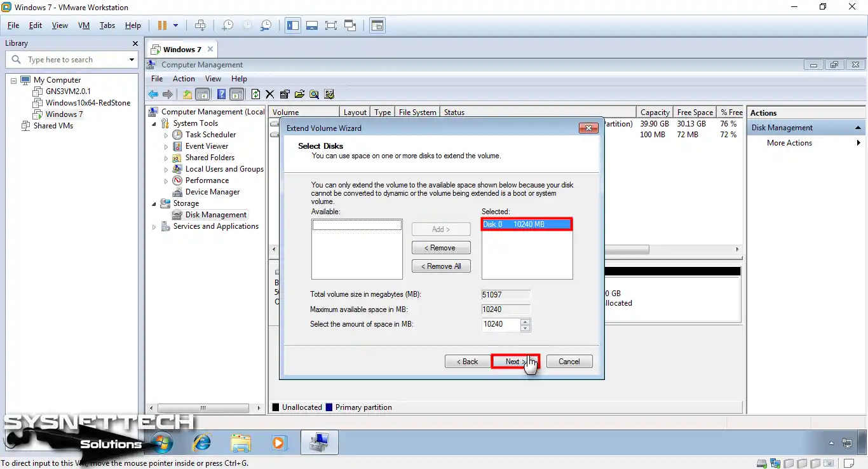Click the Send Ctrl+Alt+Del toolbar icon
This screenshot has height=469, width=868.
pyautogui.click(x=200, y=25)
